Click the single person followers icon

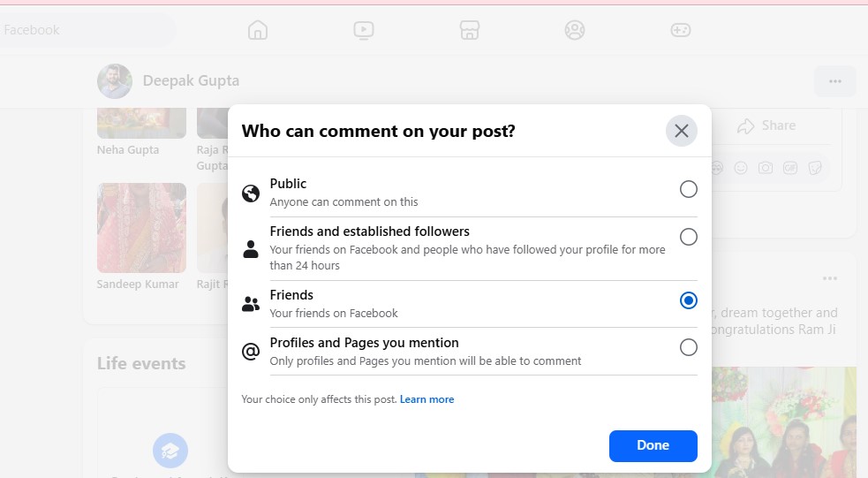pyautogui.click(x=251, y=249)
